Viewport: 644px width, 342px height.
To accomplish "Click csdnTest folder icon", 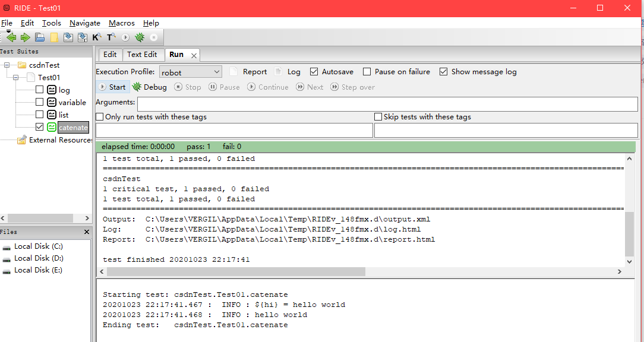I will pyautogui.click(x=22, y=65).
